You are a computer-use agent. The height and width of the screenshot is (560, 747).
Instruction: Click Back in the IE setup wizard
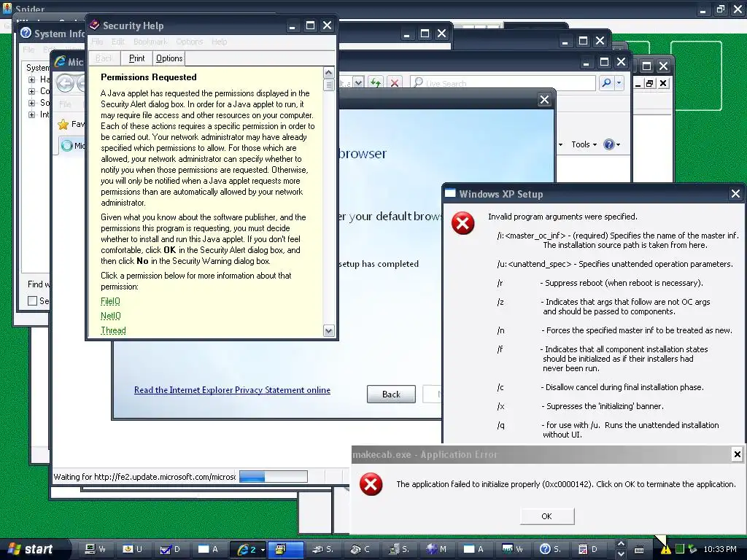pyautogui.click(x=391, y=394)
